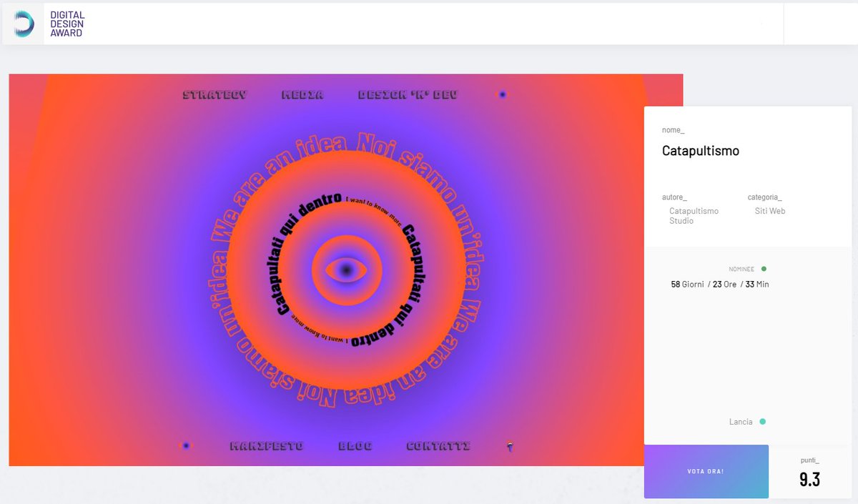Viewport: 858px width, 504px height.
Task: Click the Lancia label
Action: (741, 422)
